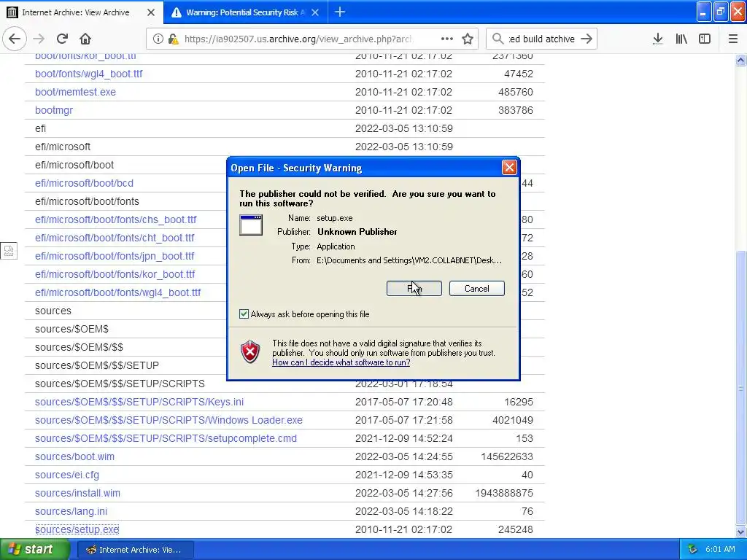Toggle the sidebar view icon
This screenshot has height=560, width=747.
pyautogui.click(x=705, y=39)
